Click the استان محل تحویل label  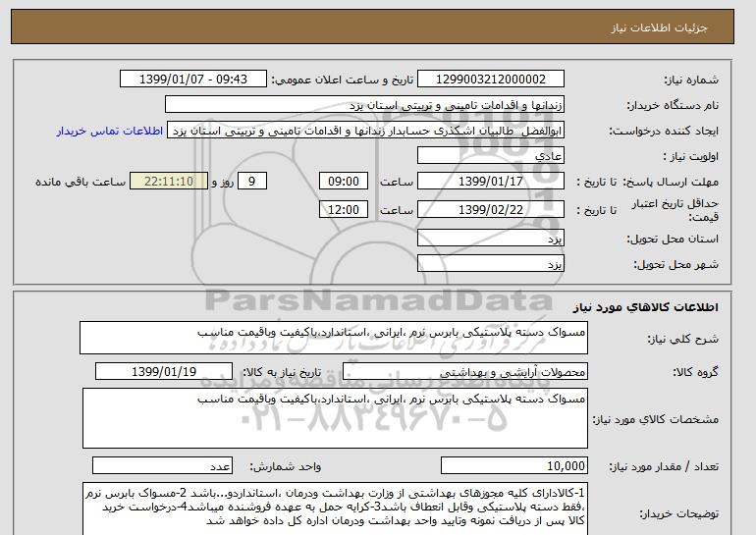click(673, 239)
